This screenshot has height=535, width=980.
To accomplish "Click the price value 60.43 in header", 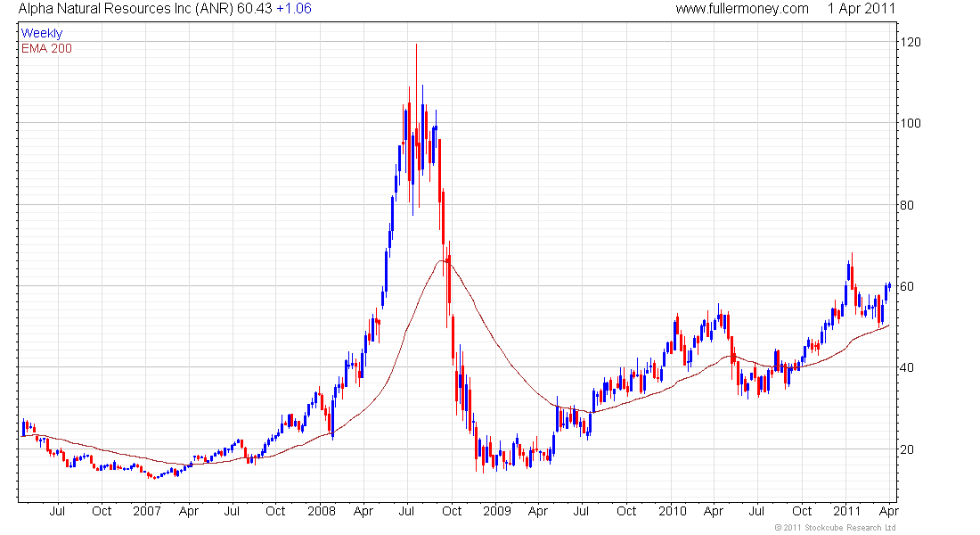I will click(x=255, y=9).
